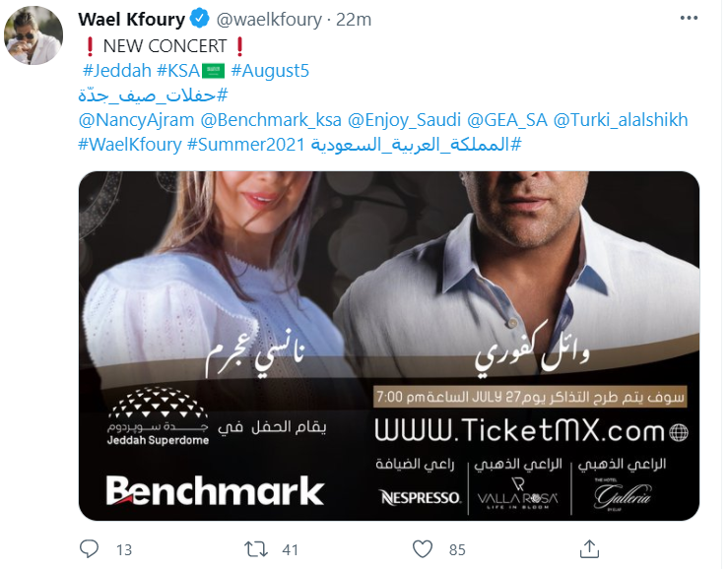Open Wael Kfoury's profile picture
728x569 pixels.
coord(33,35)
